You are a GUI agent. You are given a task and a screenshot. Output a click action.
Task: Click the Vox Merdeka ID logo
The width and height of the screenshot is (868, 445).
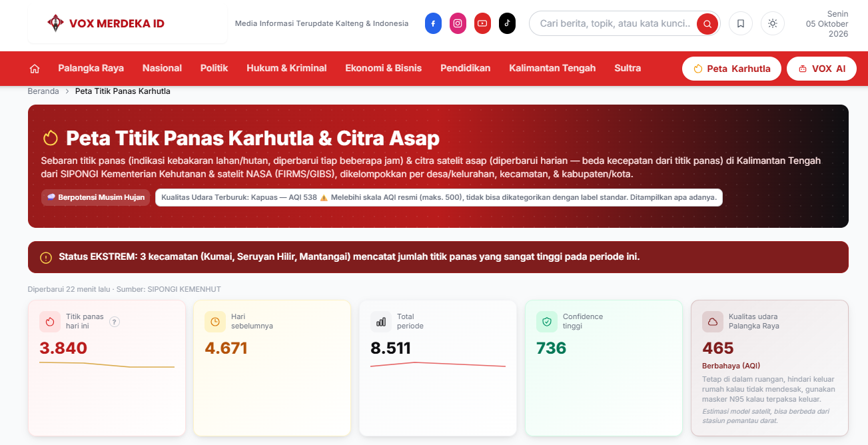(106, 23)
